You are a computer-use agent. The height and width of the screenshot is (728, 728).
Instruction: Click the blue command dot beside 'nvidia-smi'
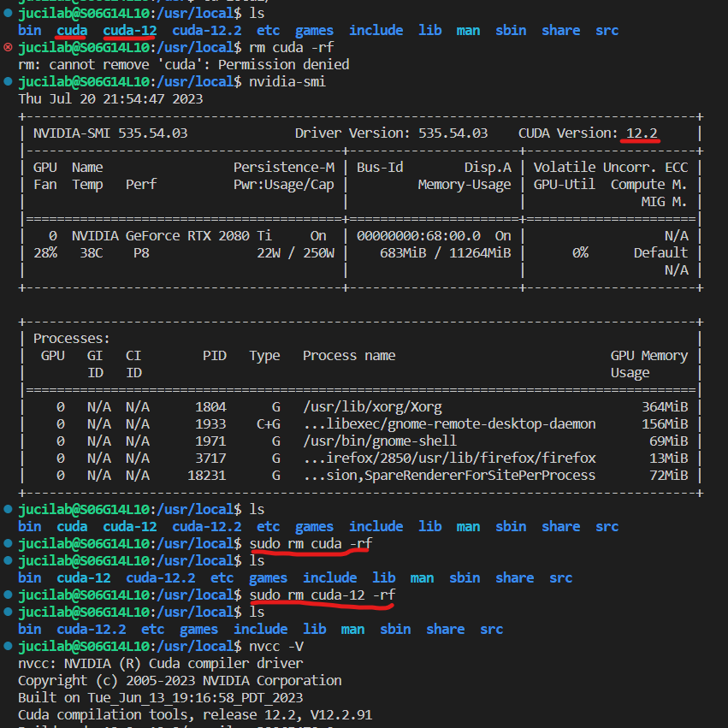click(x=8, y=81)
